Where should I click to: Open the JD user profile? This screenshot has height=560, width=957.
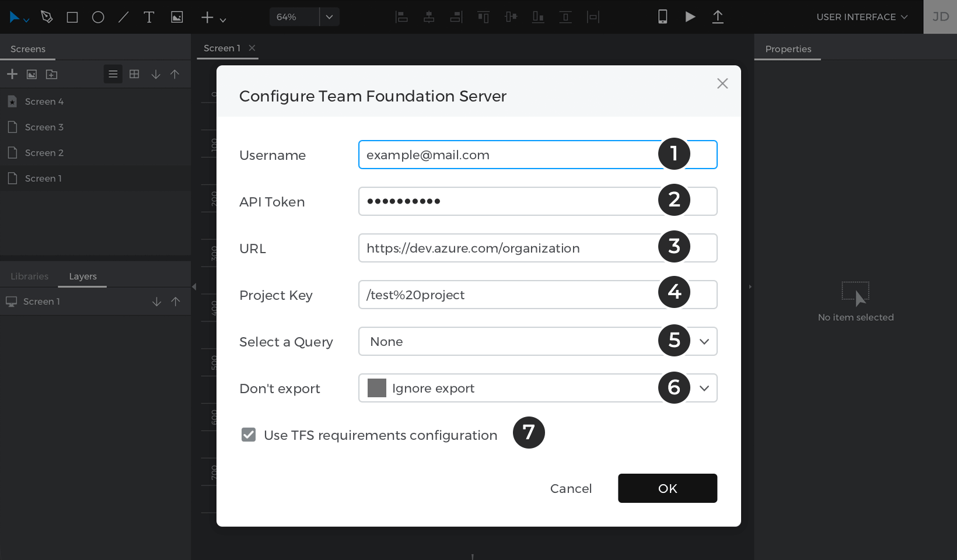[x=940, y=17]
